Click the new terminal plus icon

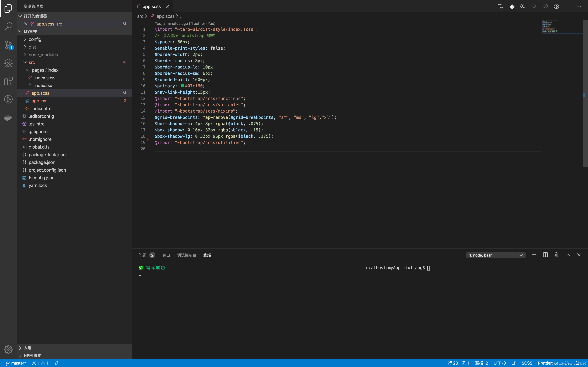(x=534, y=255)
